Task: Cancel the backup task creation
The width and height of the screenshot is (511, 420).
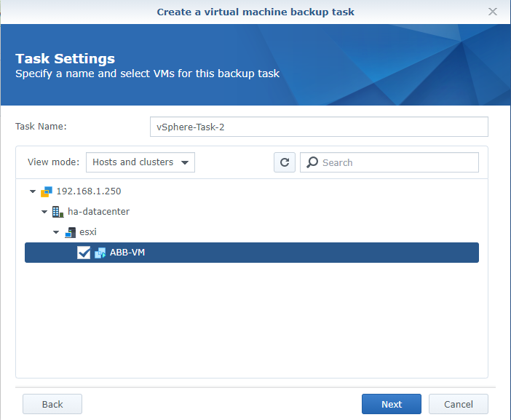Action: point(458,404)
